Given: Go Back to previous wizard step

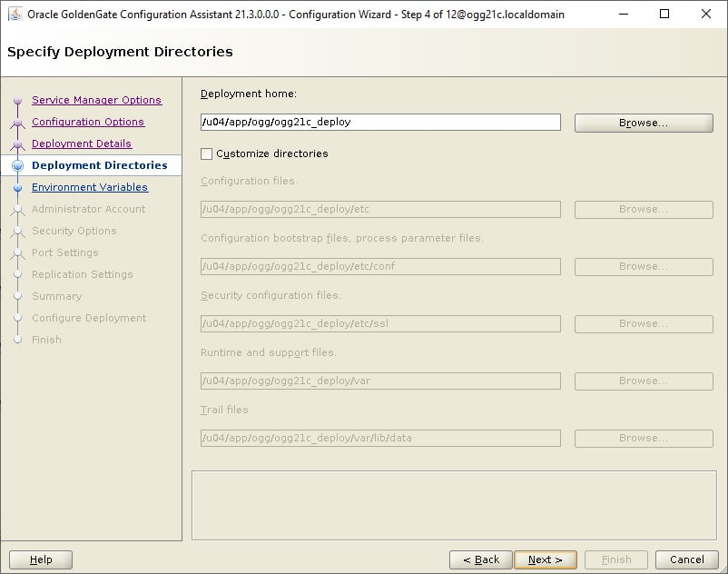Looking at the screenshot, I should coord(481,559).
